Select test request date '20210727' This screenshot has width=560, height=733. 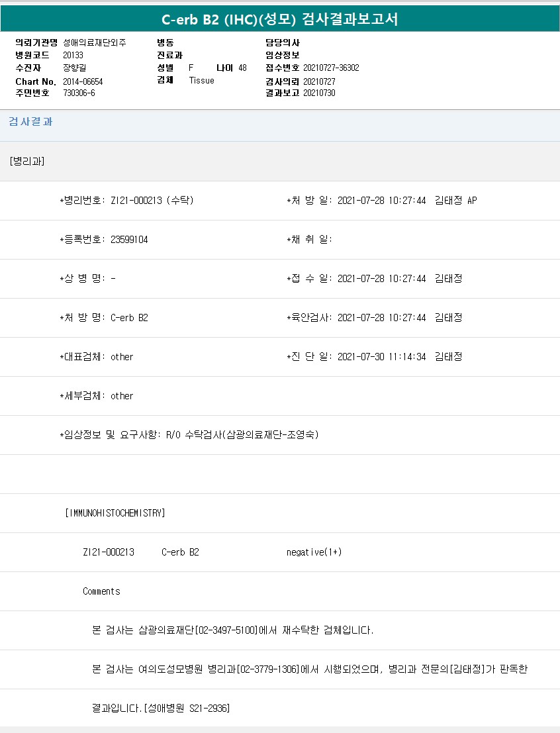319,82
